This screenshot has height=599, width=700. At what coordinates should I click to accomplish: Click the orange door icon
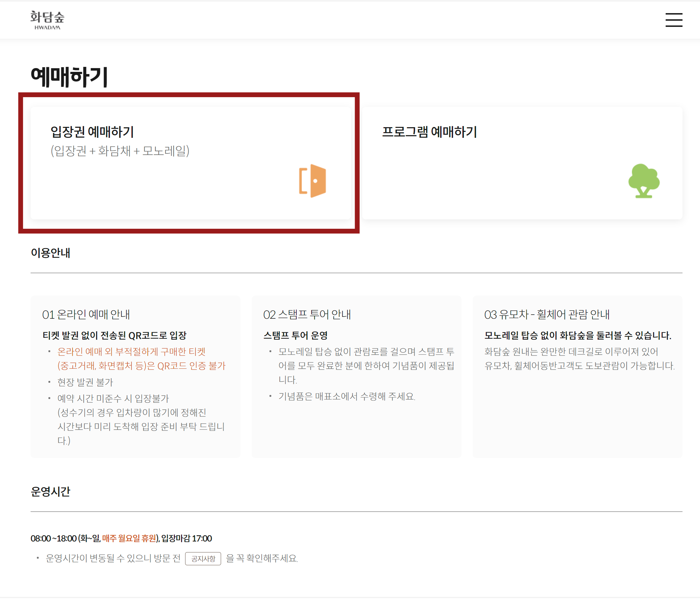313,181
